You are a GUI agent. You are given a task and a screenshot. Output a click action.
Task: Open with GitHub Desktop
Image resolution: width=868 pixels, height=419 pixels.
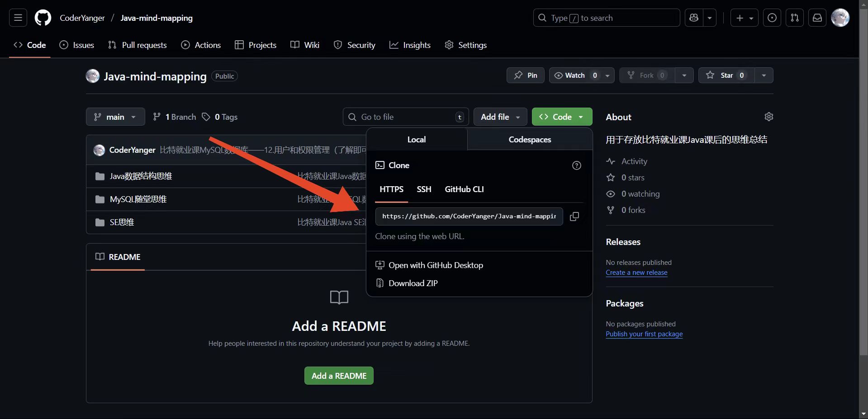coord(430,265)
